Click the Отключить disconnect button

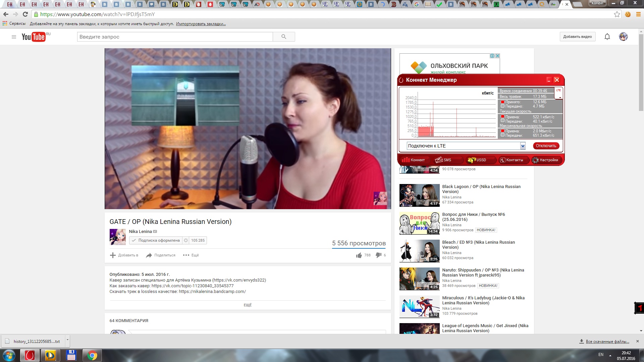[x=546, y=146]
